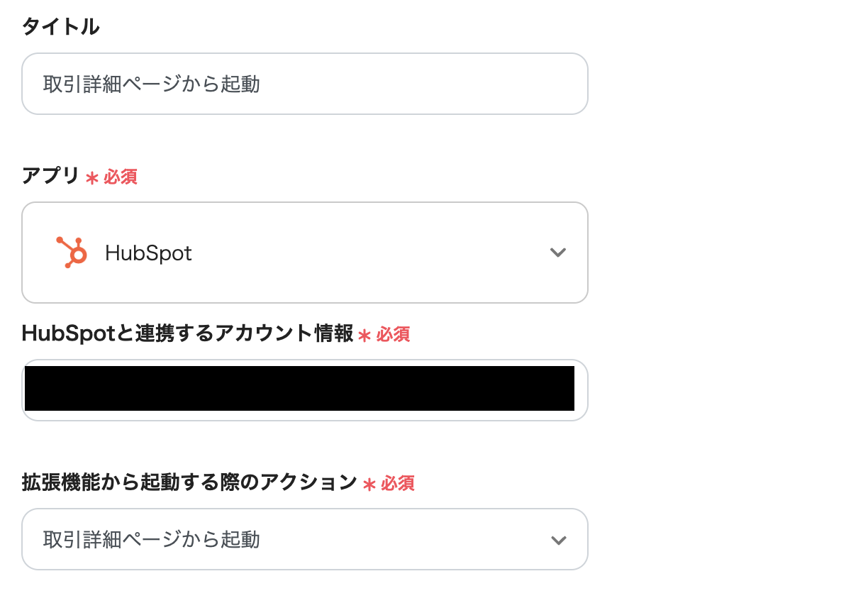Screen dimensions: 868x603
Task: Click the red asterisk beside アクション label
Action: coord(369,485)
